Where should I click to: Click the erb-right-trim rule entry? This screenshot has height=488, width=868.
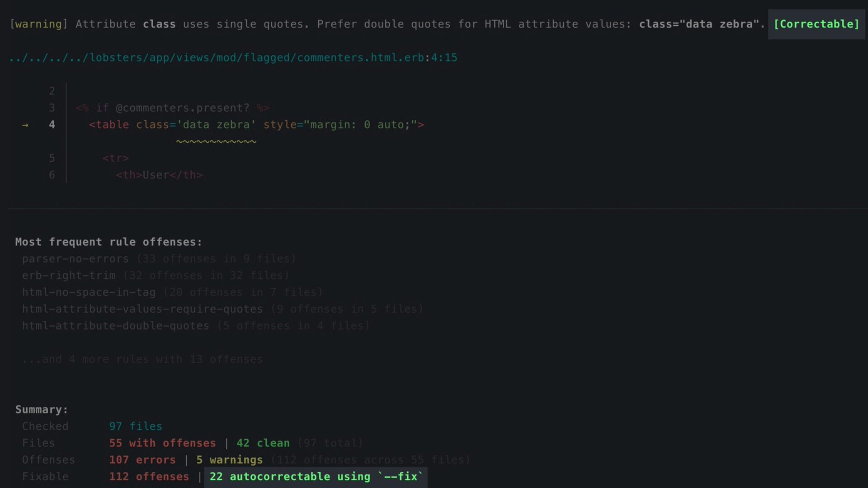(69, 276)
